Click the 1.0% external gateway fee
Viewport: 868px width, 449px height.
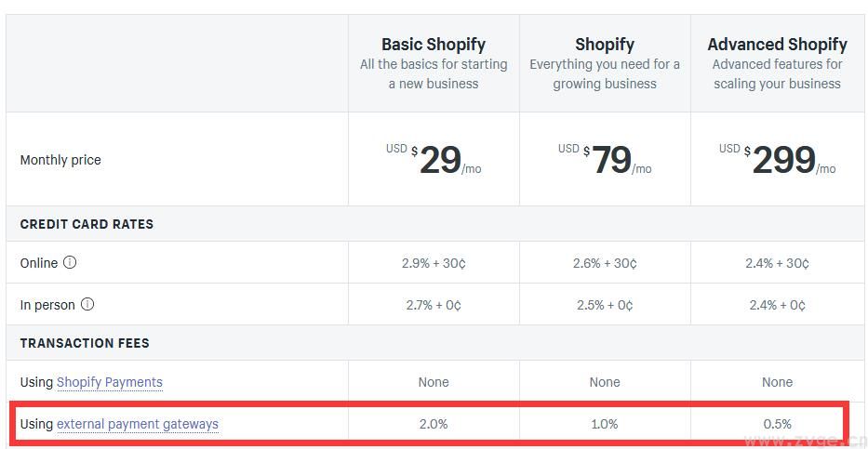(605, 424)
